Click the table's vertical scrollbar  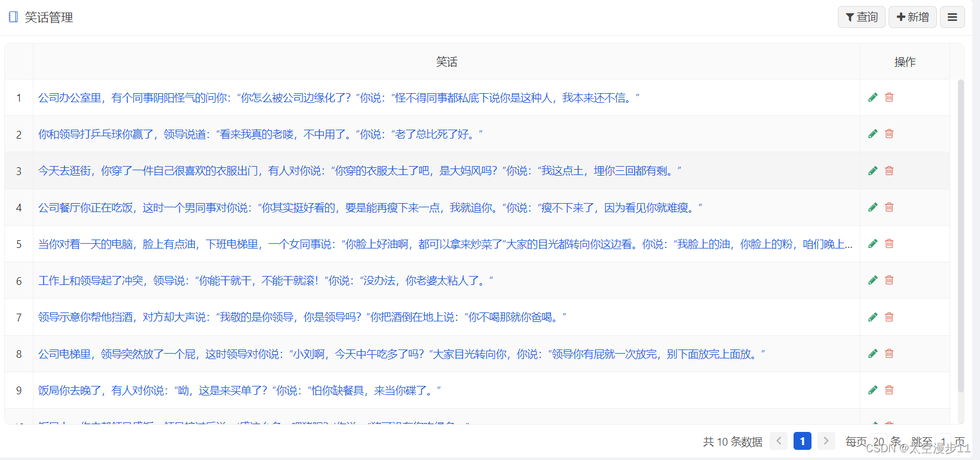961,235
